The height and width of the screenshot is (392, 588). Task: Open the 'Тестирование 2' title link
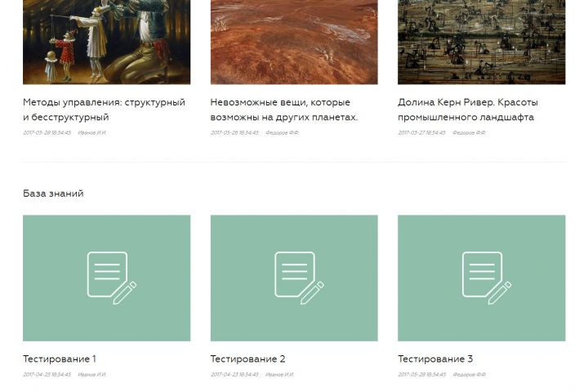(247, 359)
